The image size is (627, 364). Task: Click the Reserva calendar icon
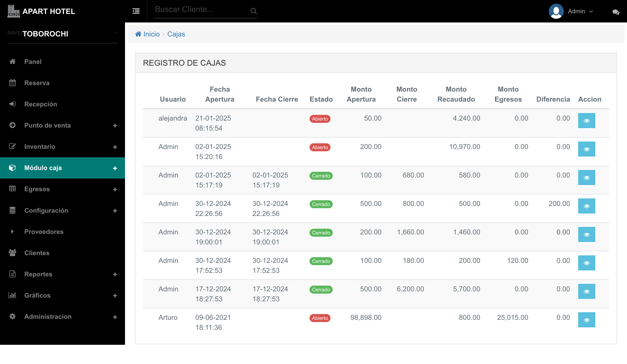(x=12, y=83)
